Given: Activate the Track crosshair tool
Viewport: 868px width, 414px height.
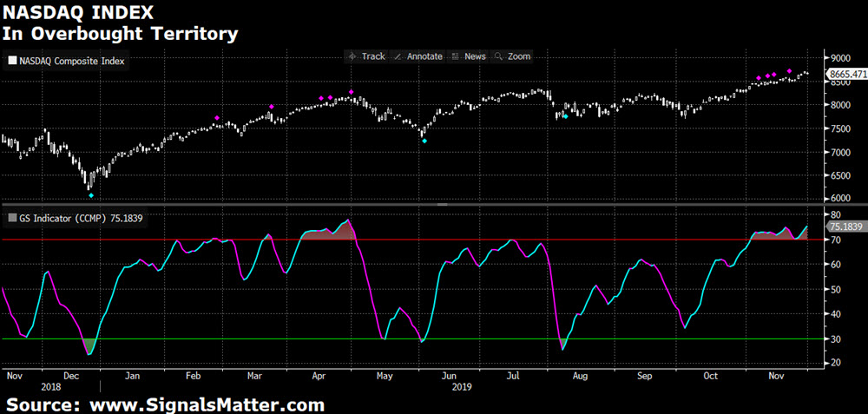Looking at the screenshot, I should (x=366, y=56).
